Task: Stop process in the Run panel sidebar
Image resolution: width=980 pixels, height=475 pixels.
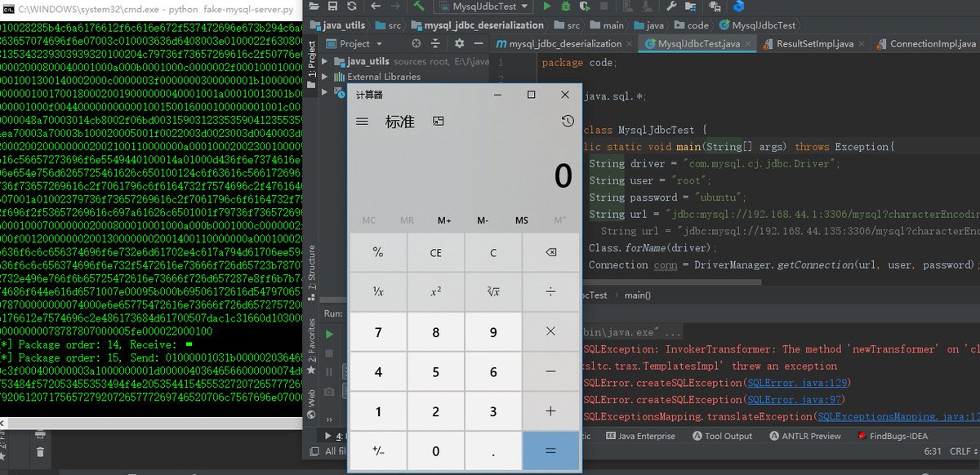Action: [330, 353]
